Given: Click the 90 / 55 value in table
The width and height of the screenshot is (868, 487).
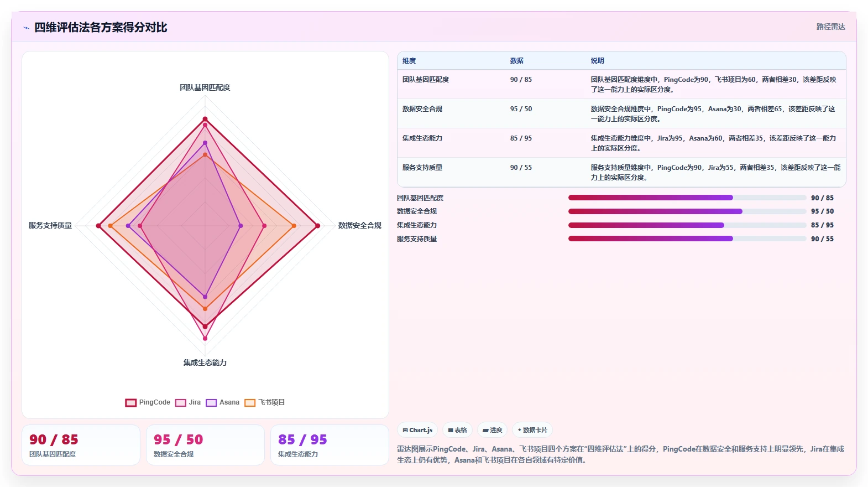Looking at the screenshot, I should point(521,168).
